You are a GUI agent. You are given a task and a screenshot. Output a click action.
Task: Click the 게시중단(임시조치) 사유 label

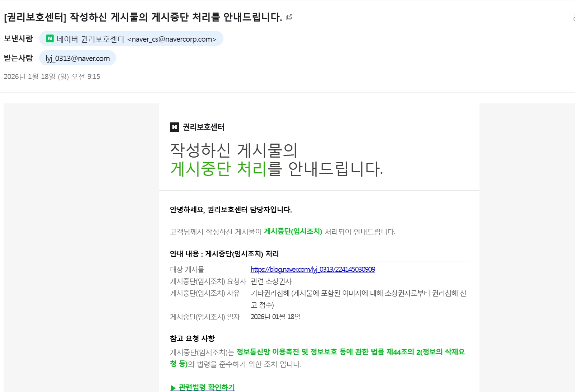205,293
